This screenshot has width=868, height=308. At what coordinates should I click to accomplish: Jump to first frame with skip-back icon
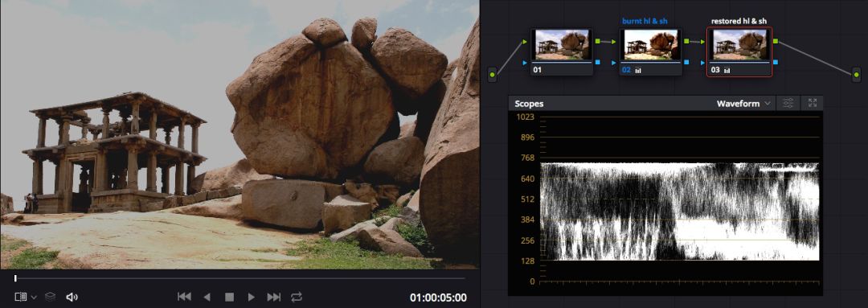point(184,297)
